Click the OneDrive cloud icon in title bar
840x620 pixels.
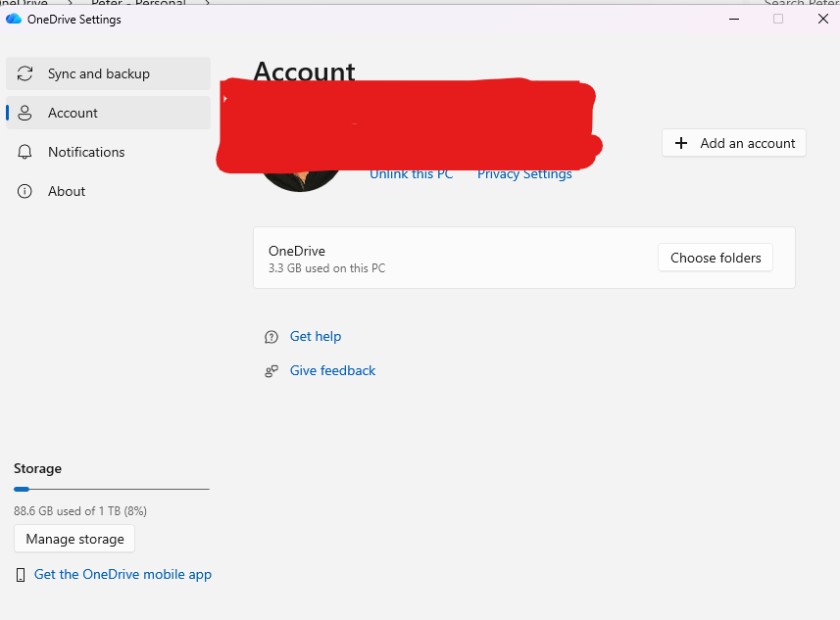pos(14,19)
